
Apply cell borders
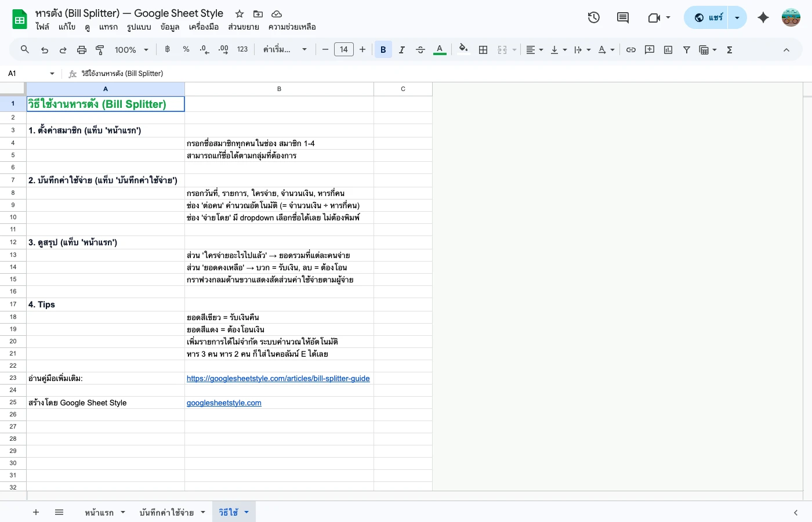tap(483, 49)
